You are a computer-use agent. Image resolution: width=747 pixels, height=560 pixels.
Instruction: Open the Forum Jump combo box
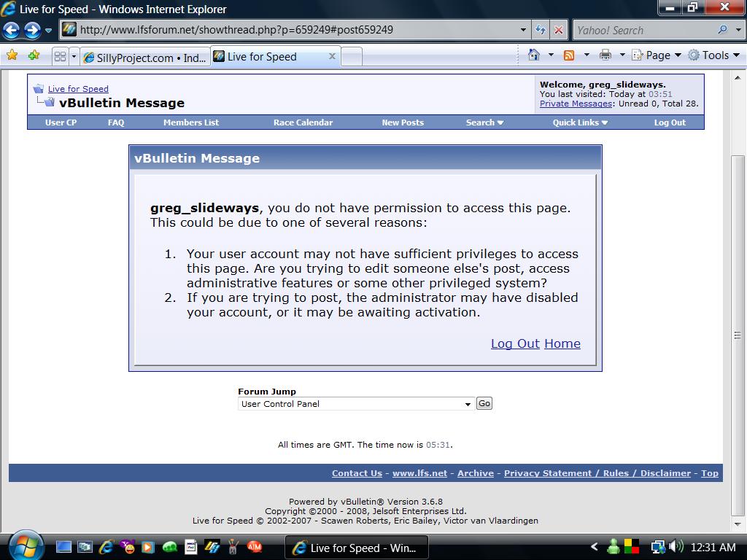click(x=355, y=404)
